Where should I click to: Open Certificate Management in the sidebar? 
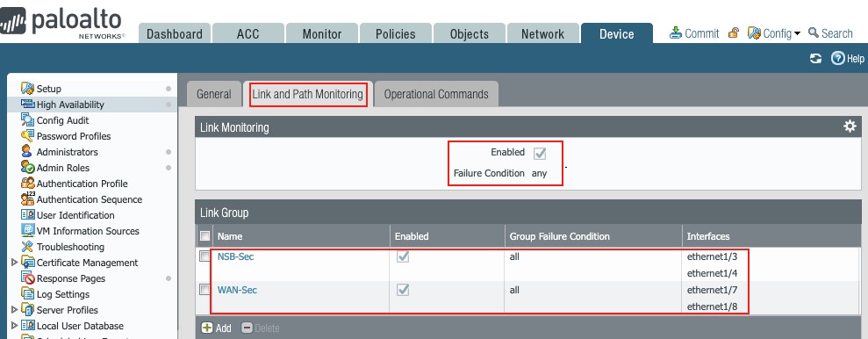coord(87,263)
